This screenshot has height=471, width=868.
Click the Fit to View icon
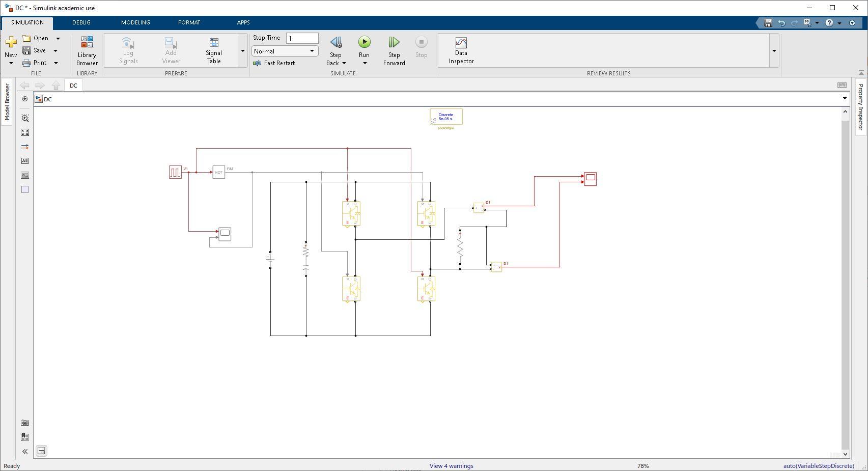pyautogui.click(x=25, y=132)
